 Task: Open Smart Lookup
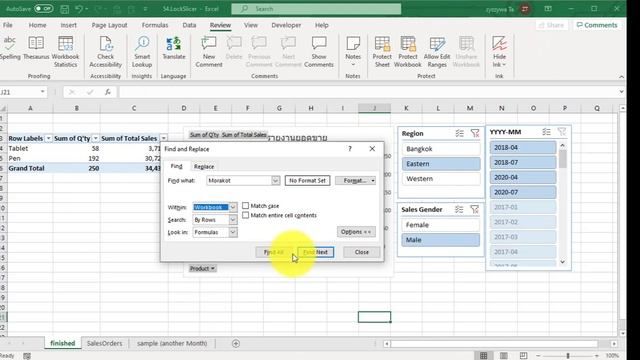pos(142,51)
